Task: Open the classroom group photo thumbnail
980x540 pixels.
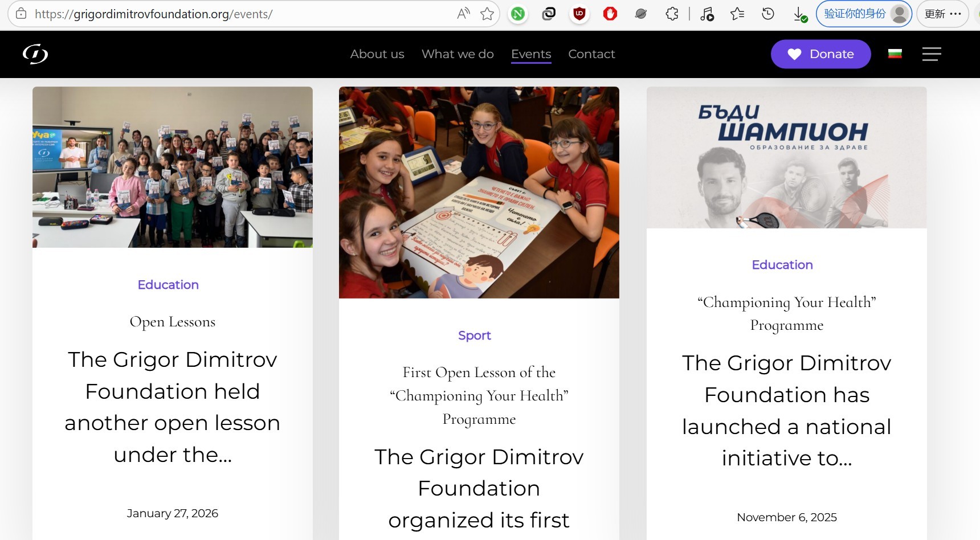Action: [173, 167]
